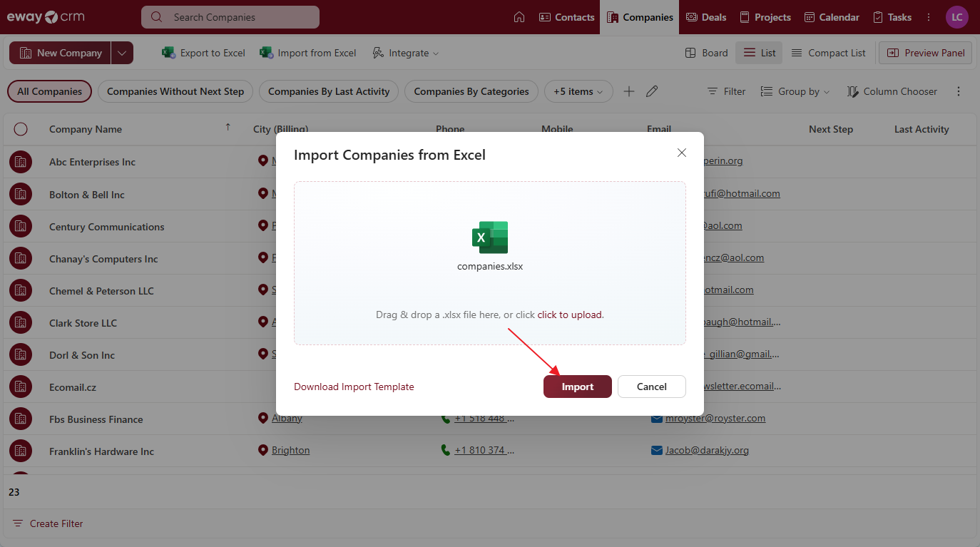This screenshot has width=980, height=547.
Task: Click company icon for Abc Enterprises Inc
Action: [x=21, y=162]
